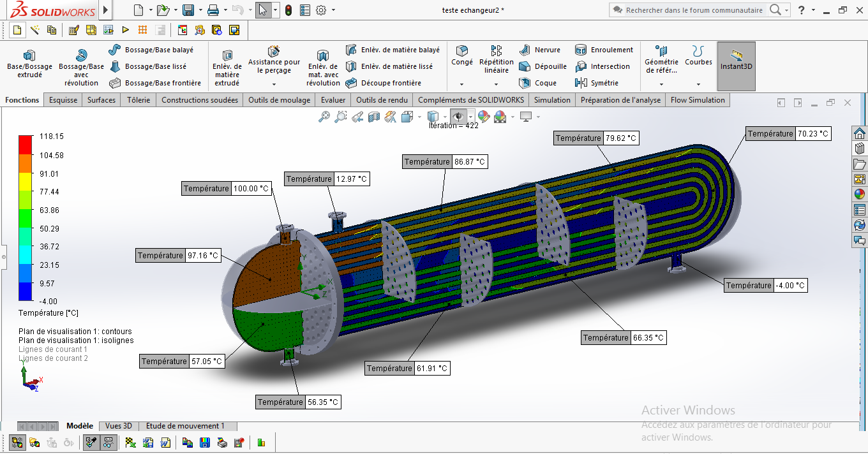
Task: Switch to the Vues 3D tab
Action: pos(119,426)
